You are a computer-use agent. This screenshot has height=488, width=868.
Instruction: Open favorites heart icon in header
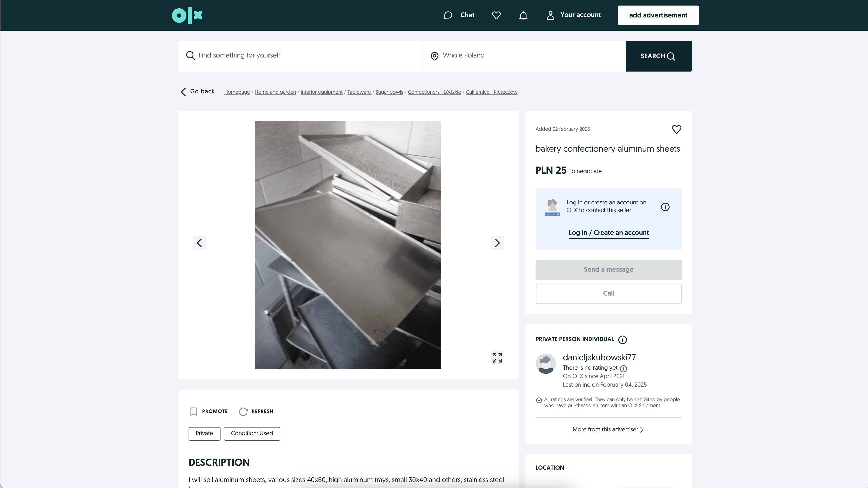pyautogui.click(x=496, y=15)
